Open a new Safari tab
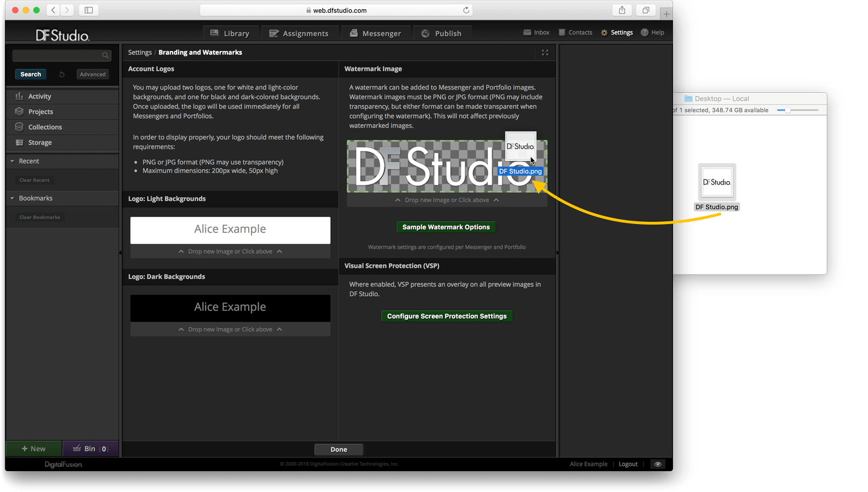Screen dimensions: 868x492 [666, 14]
